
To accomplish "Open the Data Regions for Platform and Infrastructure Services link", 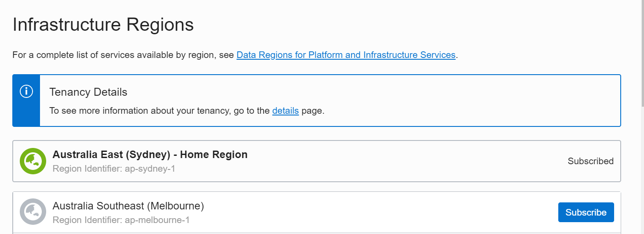I will (346, 55).
